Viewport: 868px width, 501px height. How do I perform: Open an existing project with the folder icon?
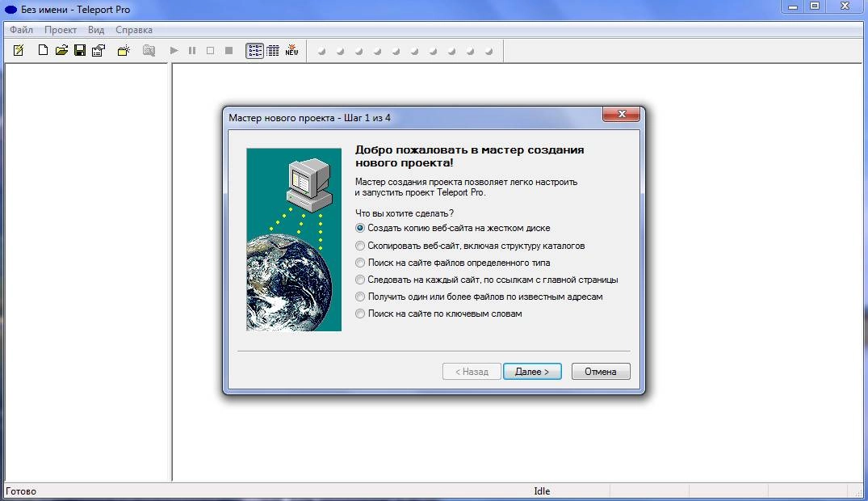61,50
